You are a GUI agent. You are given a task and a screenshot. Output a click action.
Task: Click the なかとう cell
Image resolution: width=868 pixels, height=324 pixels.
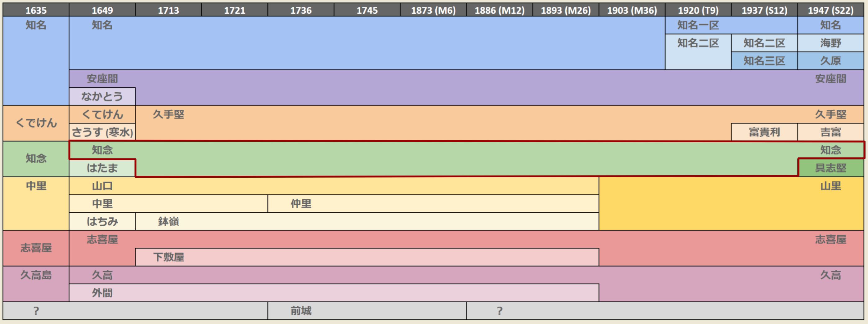tap(102, 97)
